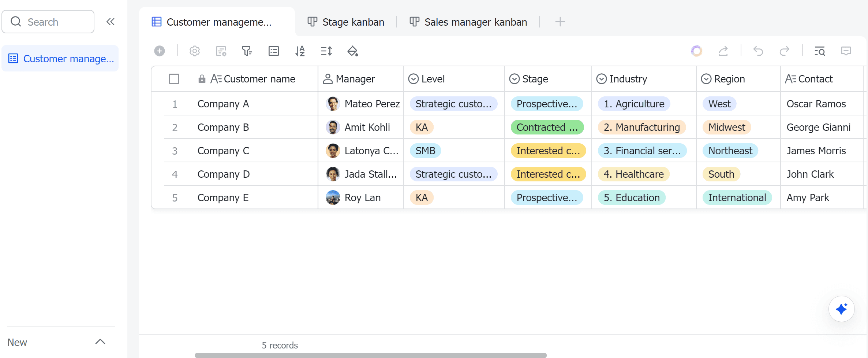Collapse the sidebar with double chevron
Viewport: 868px width, 358px height.
(111, 22)
